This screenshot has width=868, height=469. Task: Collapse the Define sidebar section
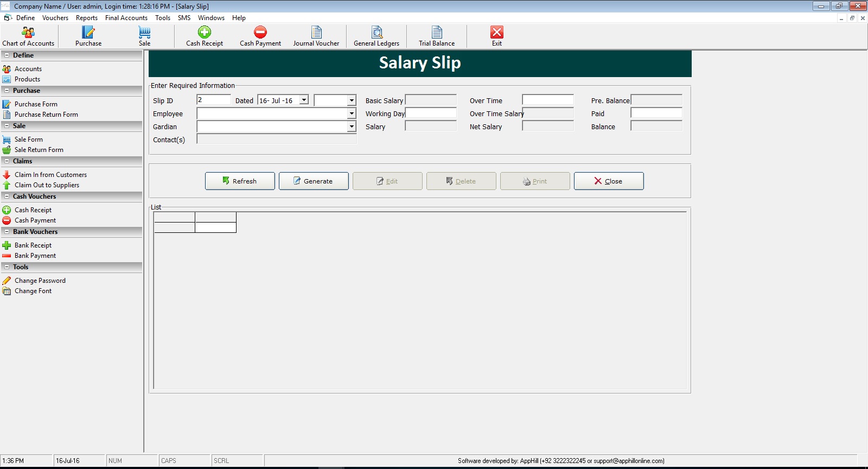(7, 55)
